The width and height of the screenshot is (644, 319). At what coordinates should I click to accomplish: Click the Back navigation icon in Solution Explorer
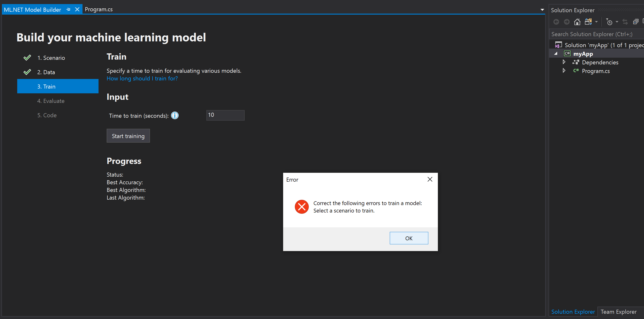(x=556, y=22)
